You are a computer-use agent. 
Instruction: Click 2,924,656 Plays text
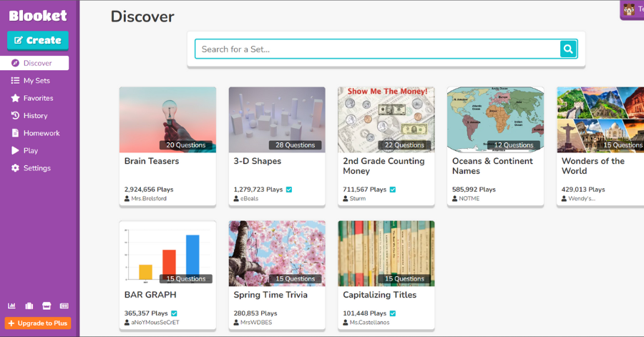[x=149, y=190]
